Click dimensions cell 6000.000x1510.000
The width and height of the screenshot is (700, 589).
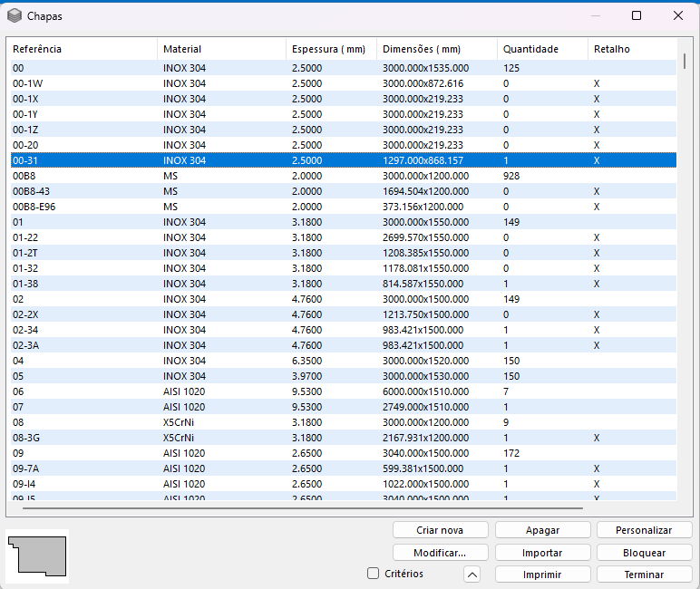[425, 391]
